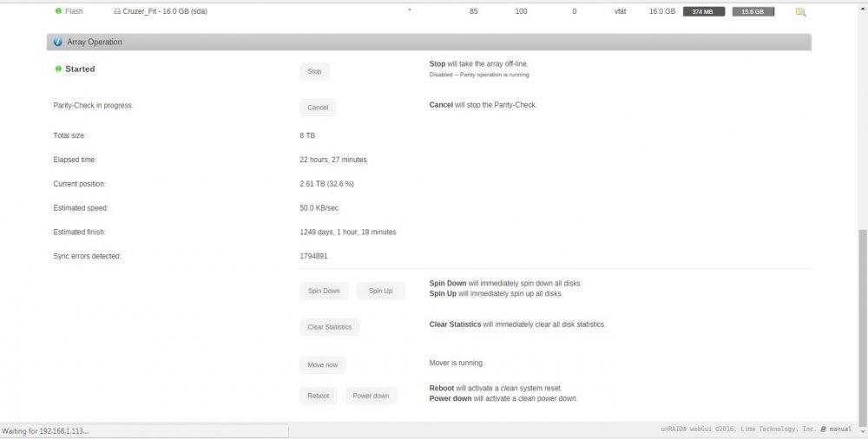The image size is (868, 439).
Task: Click the green Started status indicator
Action: [58, 69]
